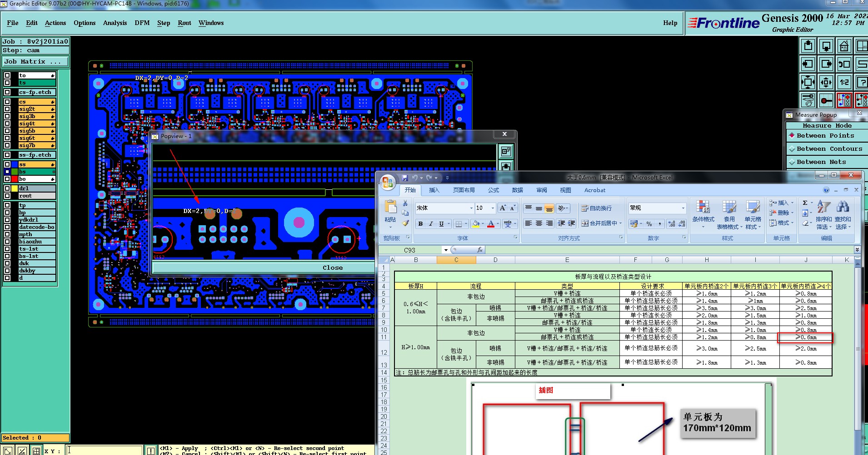
Task: Expand the Excel formula bar
Action: click(857, 250)
